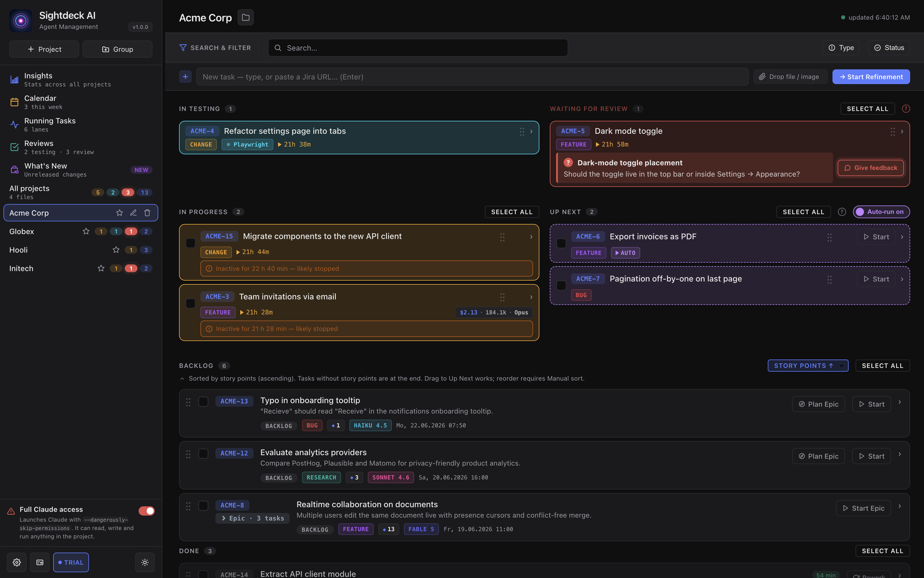Check the ACME-8 backlog checkbox
The height and width of the screenshot is (578, 924).
tap(203, 506)
